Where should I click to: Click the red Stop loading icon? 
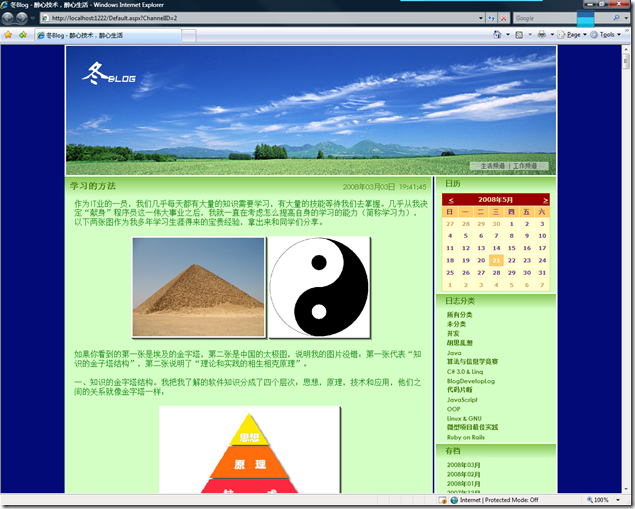503,18
